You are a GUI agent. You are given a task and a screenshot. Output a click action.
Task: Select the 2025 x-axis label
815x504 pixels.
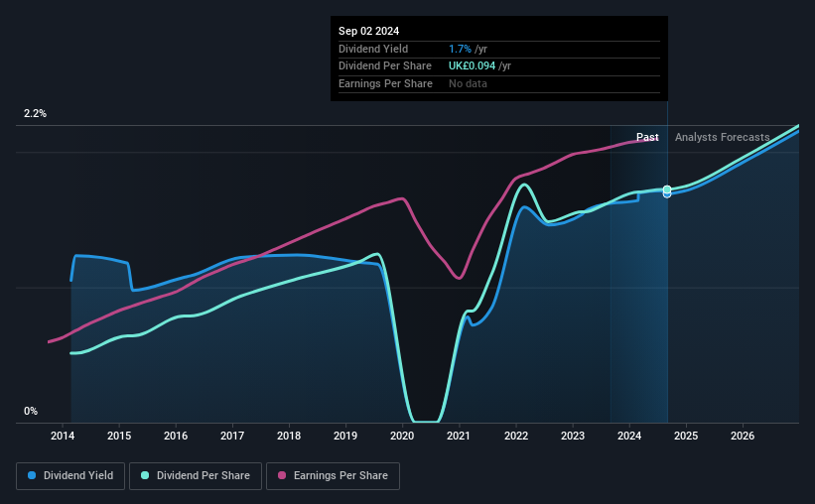(x=686, y=436)
